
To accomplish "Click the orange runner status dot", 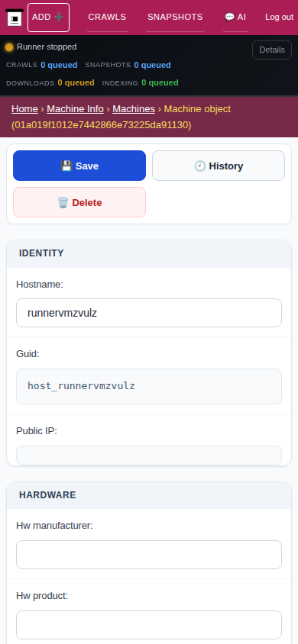I will 9,47.
